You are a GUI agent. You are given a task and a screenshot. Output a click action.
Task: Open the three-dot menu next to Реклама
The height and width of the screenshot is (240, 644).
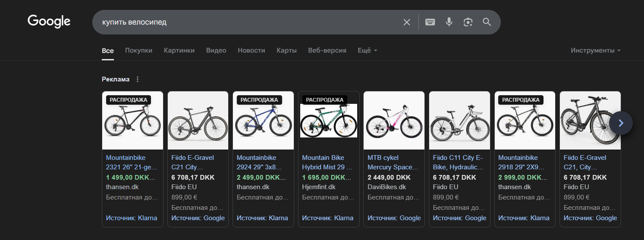click(x=138, y=79)
